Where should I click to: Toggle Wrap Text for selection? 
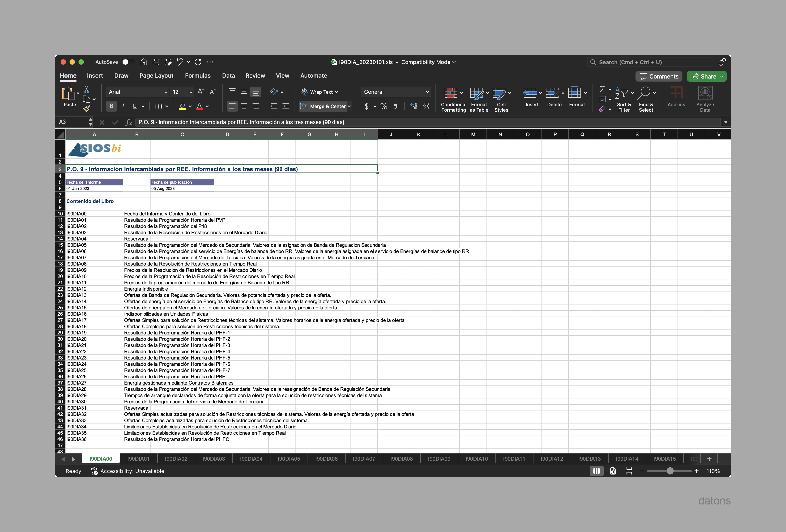[x=319, y=92]
